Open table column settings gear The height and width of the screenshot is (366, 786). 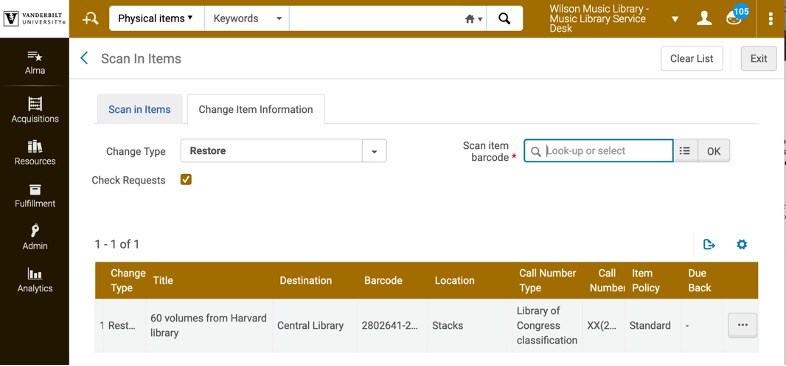pyautogui.click(x=742, y=244)
